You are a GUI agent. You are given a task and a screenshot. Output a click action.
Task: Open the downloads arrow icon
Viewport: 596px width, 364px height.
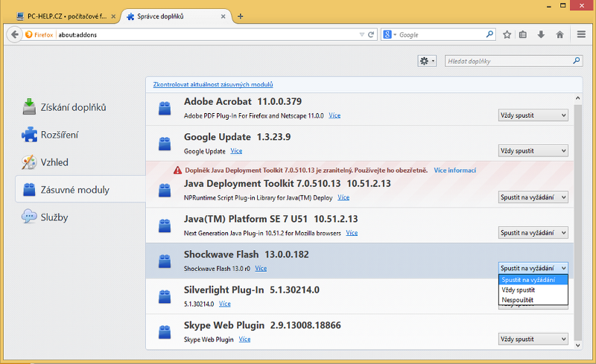(541, 34)
